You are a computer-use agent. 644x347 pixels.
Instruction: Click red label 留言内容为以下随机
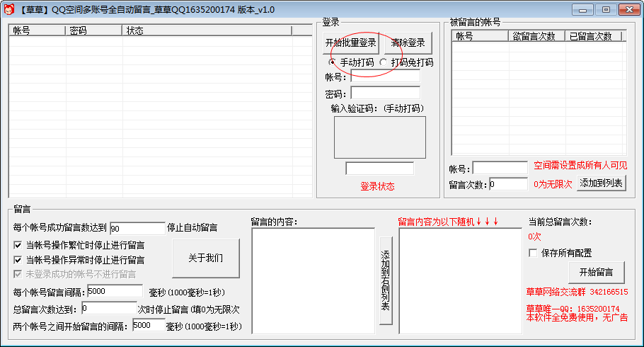[x=448, y=222]
